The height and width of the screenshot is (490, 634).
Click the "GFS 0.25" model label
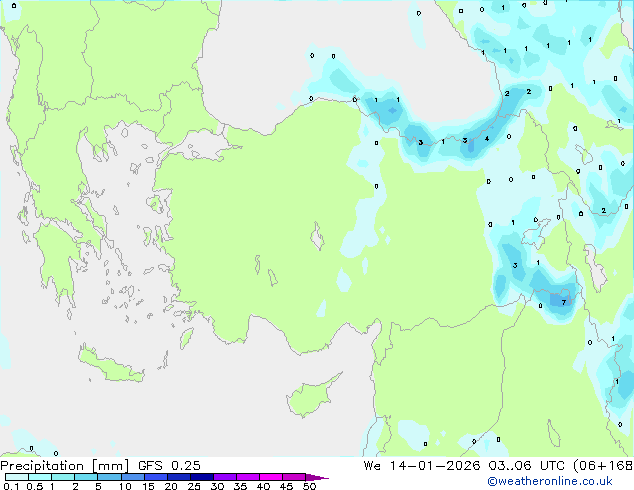click(x=169, y=466)
